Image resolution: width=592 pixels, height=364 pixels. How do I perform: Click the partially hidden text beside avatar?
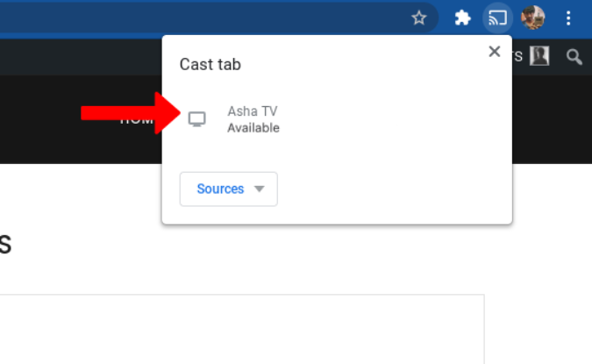[x=517, y=56]
